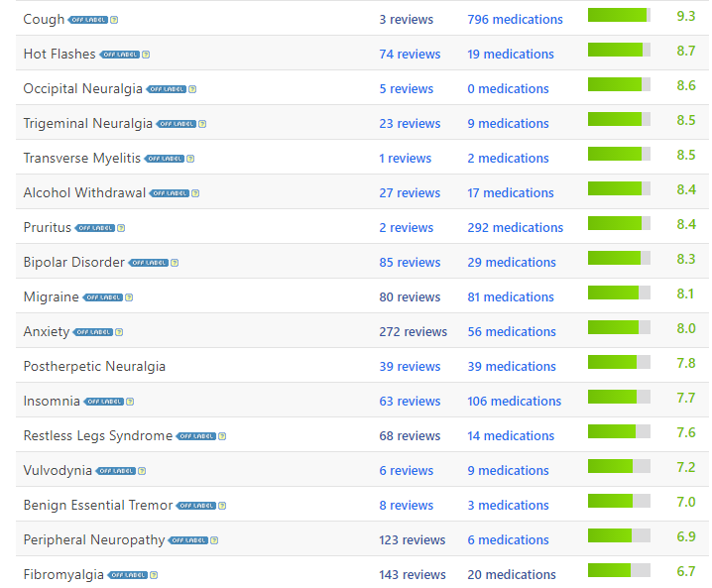This screenshot has width=712, height=588.
Task: Click the Transverse Myelitis condition name
Action: point(82,159)
